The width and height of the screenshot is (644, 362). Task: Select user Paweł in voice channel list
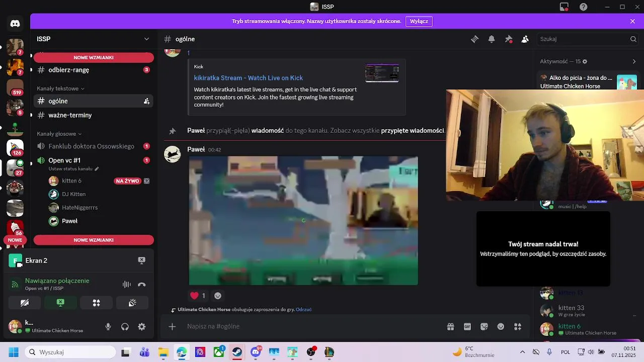pos(69,221)
